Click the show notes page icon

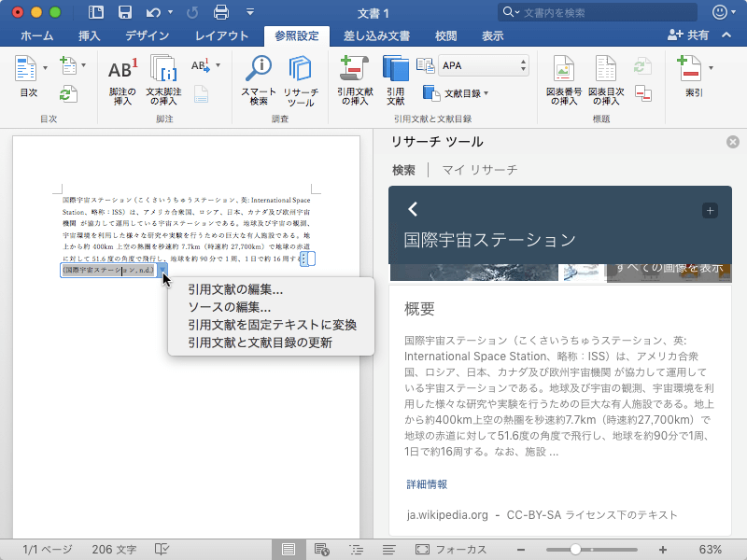point(201,94)
